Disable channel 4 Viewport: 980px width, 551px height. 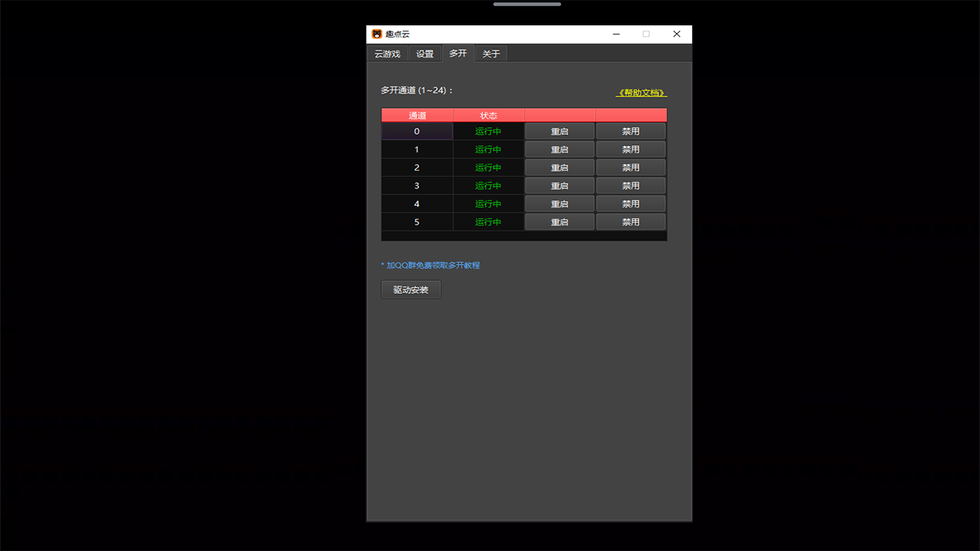click(631, 204)
